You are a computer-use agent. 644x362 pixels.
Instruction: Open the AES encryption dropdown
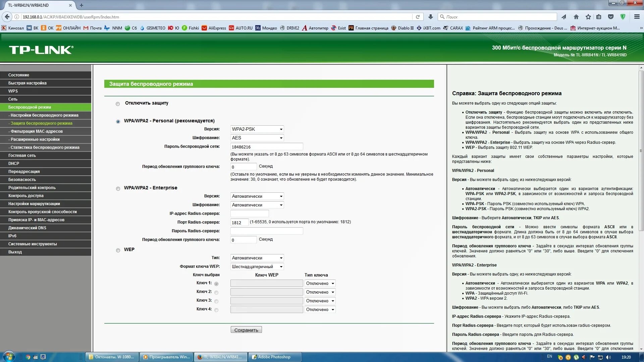pos(257,138)
